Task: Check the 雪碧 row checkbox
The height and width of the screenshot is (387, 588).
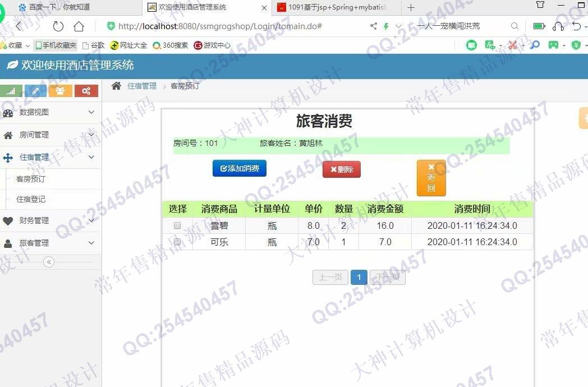Action: pyautogui.click(x=177, y=225)
